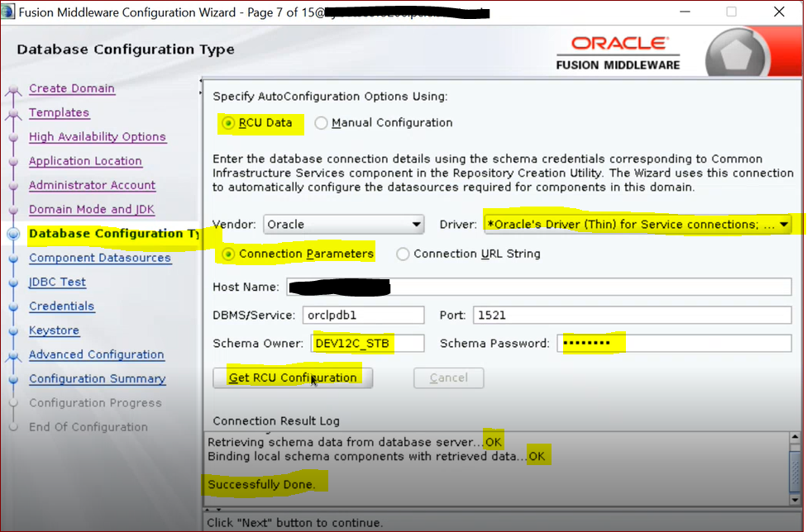Go to Component Datasources step
This screenshot has width=807, height=532.
click(100, 258)
